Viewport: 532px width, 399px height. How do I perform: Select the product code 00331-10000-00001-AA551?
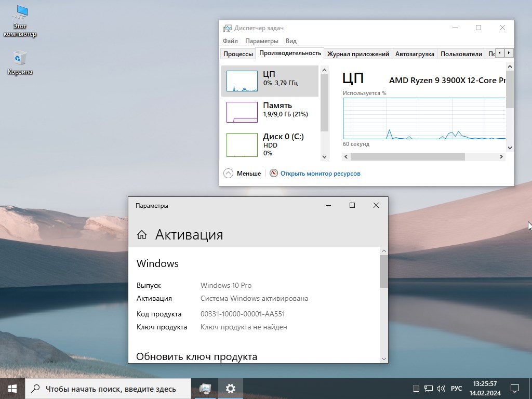(243, 314)
